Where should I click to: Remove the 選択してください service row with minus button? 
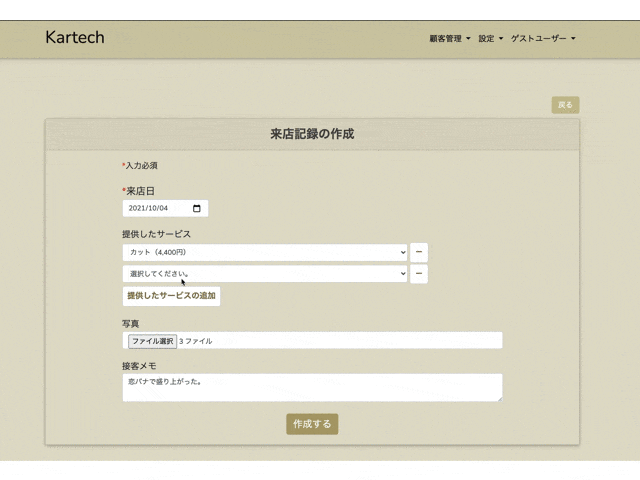(419, 274)
